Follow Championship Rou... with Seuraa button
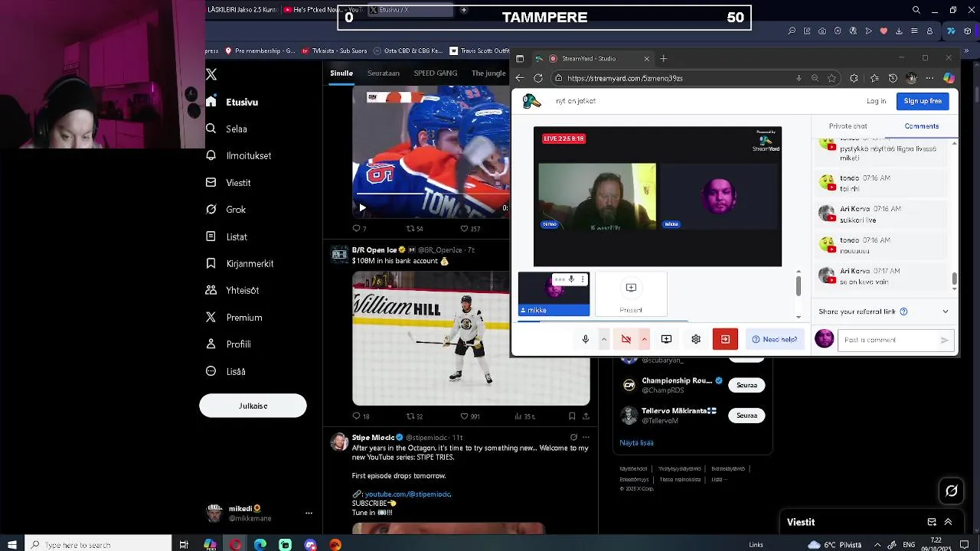 (x=746, y=386)
